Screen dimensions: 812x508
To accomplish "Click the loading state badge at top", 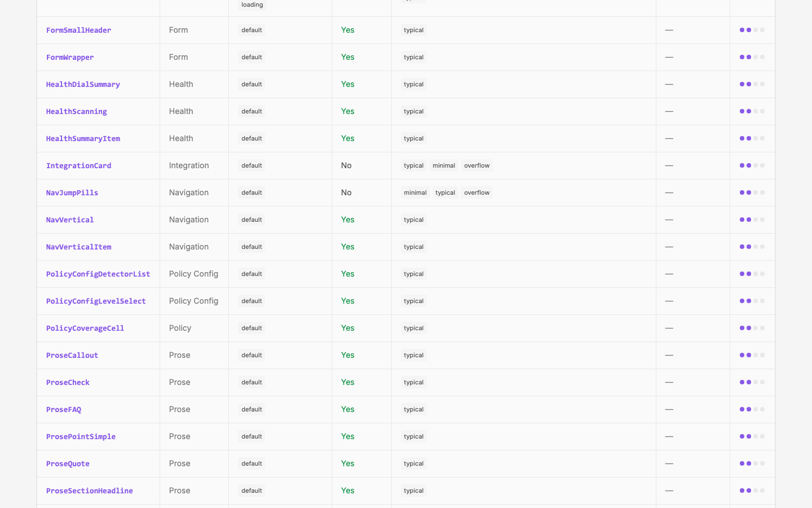I will (x=252, y=5).
